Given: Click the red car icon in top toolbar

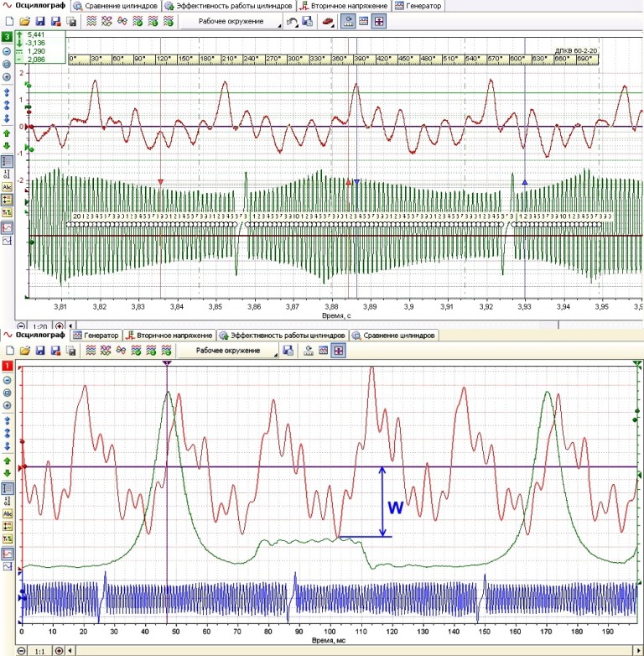Looking at the screenshot, I should point(328,21).
